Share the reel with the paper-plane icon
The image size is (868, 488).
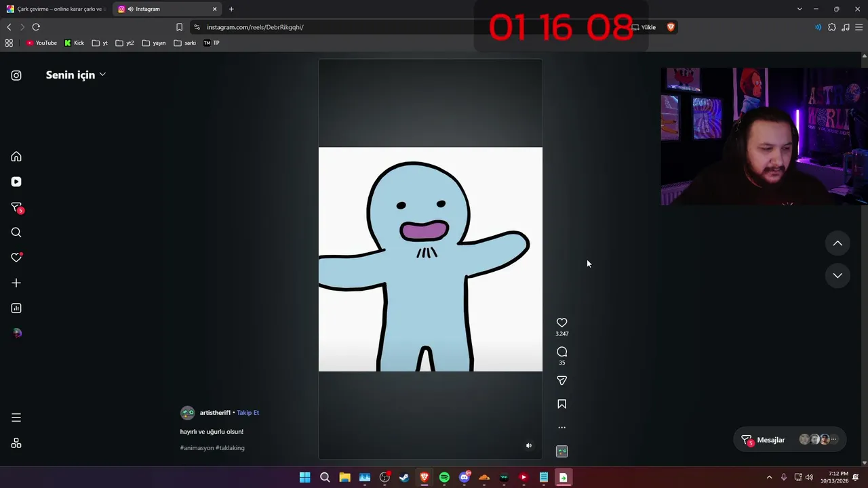pos(561,381)
